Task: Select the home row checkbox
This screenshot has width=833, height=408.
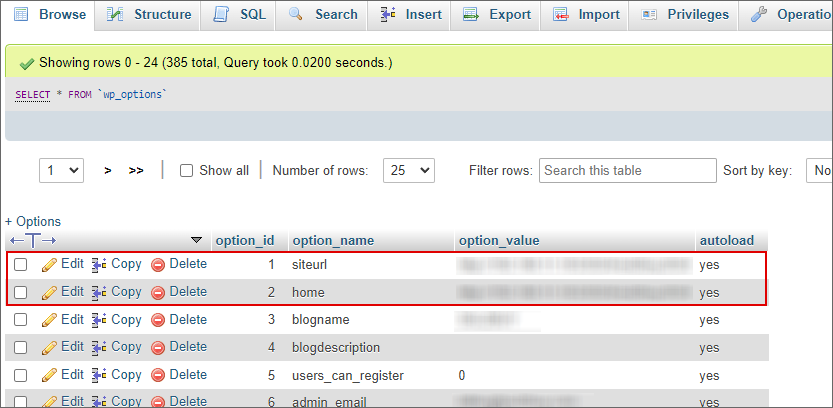Action: pos(20,292)
